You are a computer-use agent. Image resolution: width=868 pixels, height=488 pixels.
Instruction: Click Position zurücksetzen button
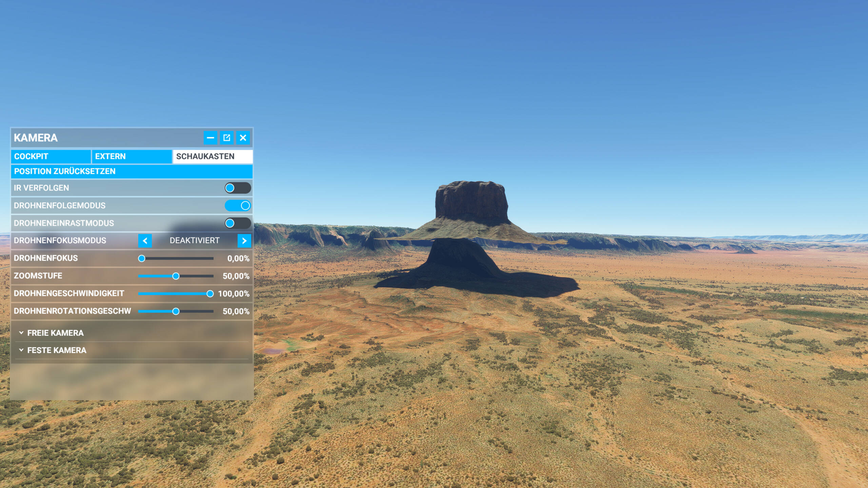(132, 171)
